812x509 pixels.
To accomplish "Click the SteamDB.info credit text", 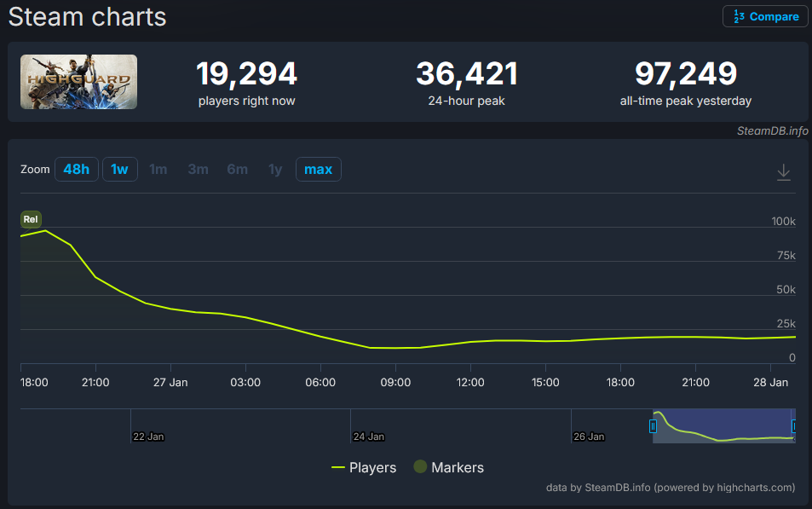I will (x=772, y=131).
